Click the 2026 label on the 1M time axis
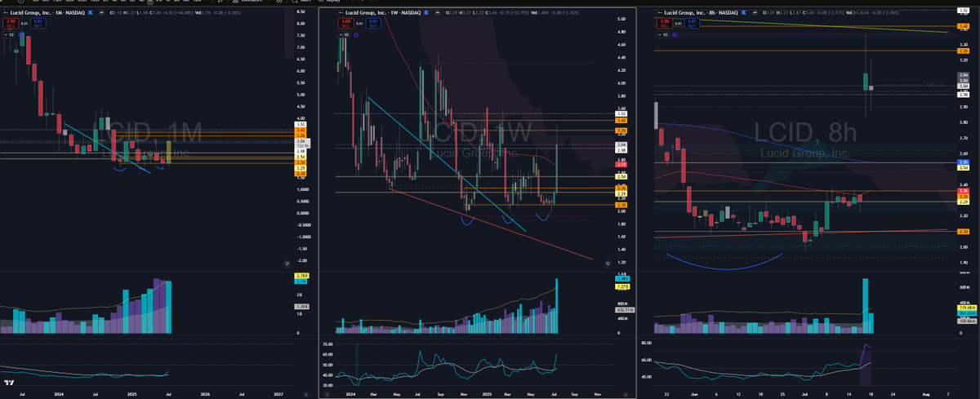 click(205, 393)
